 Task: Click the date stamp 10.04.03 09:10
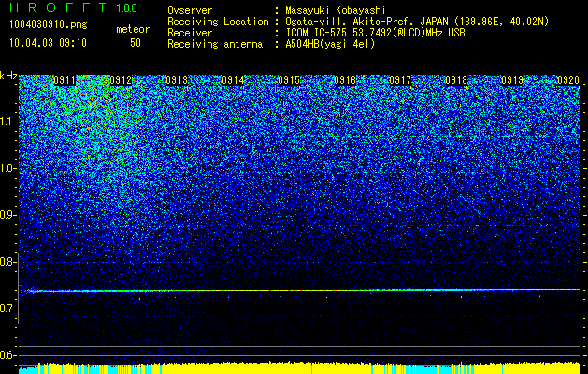pyautogui.click(x=48, y=43)
